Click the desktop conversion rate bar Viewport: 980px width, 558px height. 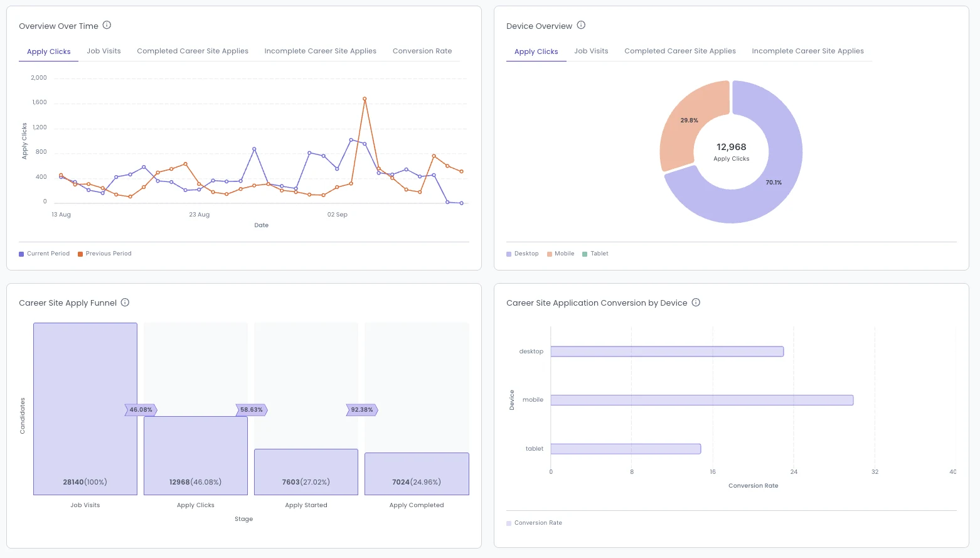[x=667, y=351]
